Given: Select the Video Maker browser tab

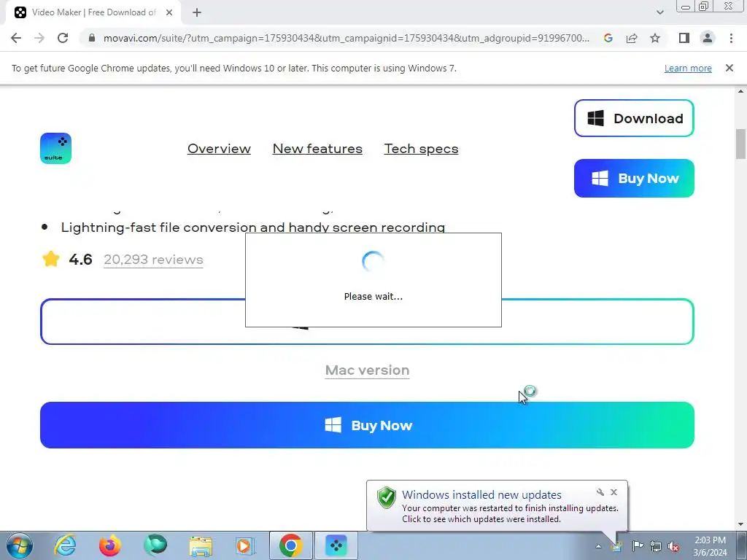Looking at the screenshot, I should [x=93, y=12].
